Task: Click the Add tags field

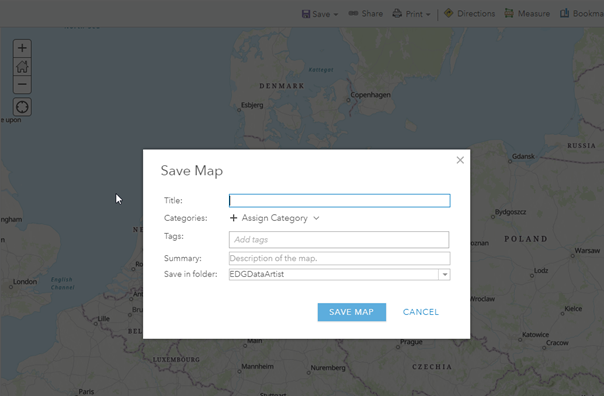Action: click(x=339, y=240)
